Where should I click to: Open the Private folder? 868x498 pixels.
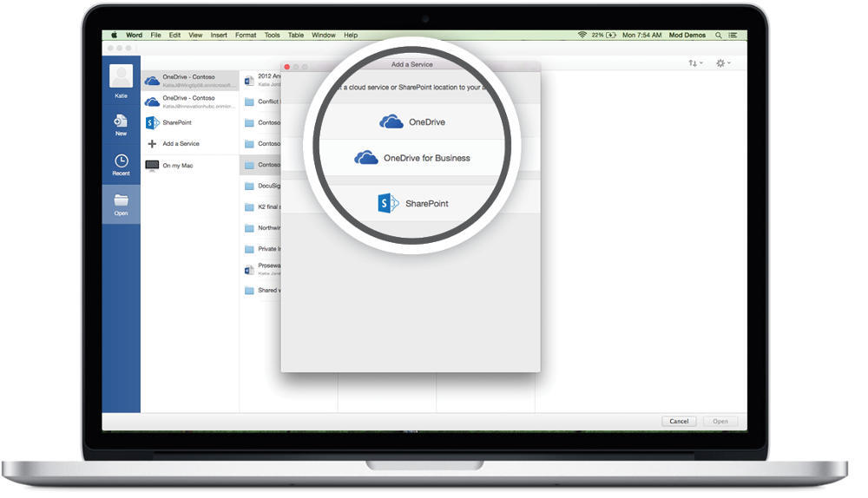point(262,249)
